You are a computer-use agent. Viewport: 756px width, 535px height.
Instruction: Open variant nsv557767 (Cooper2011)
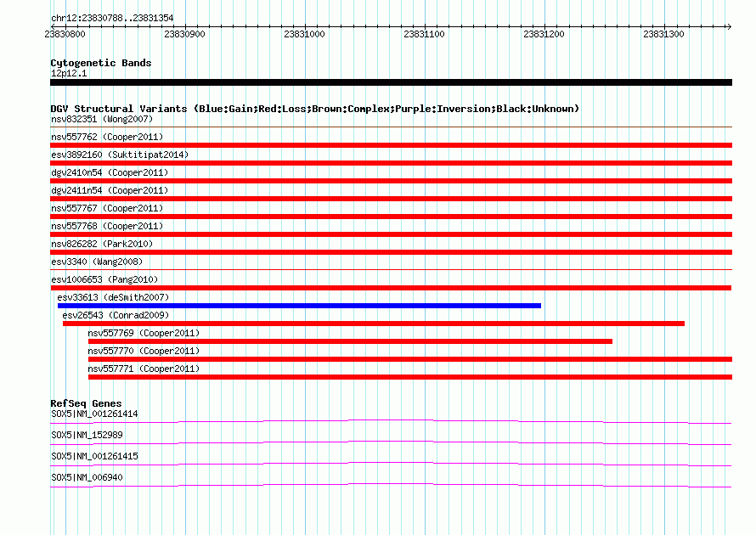[107, 208]
